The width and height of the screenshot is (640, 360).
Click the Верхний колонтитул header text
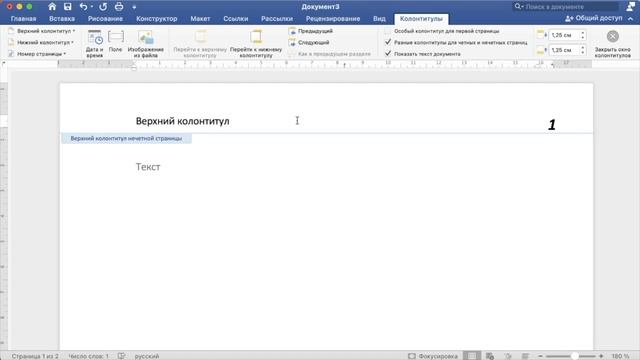coord(182,121)
